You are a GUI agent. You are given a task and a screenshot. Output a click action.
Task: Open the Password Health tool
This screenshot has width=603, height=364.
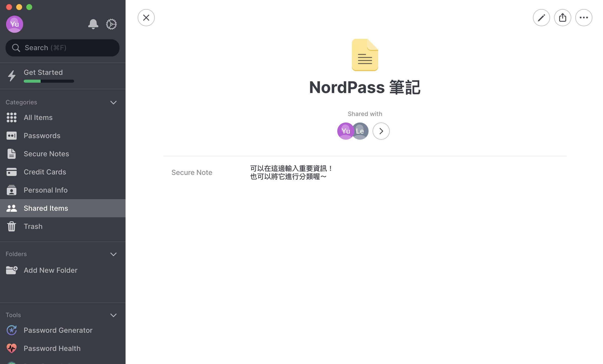(x=63, y=348)
